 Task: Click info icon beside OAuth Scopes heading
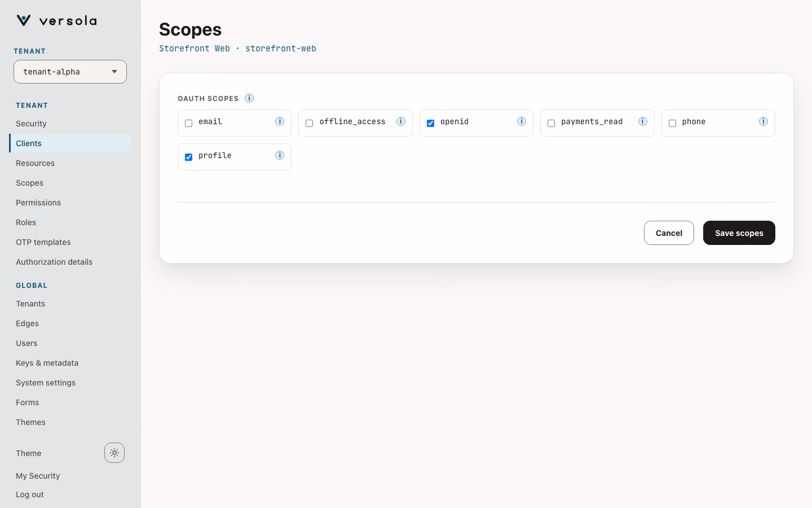coord(249,98)
